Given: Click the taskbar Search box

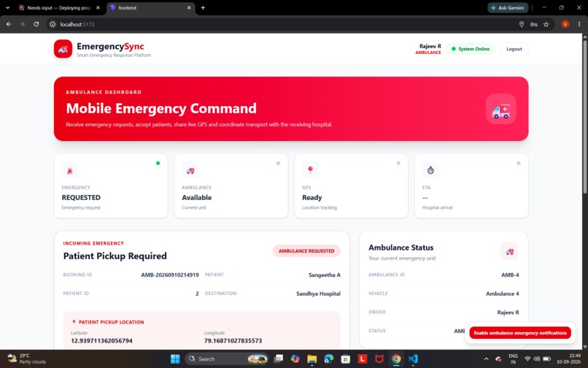Looking at the screenshot, I should 226,359.
